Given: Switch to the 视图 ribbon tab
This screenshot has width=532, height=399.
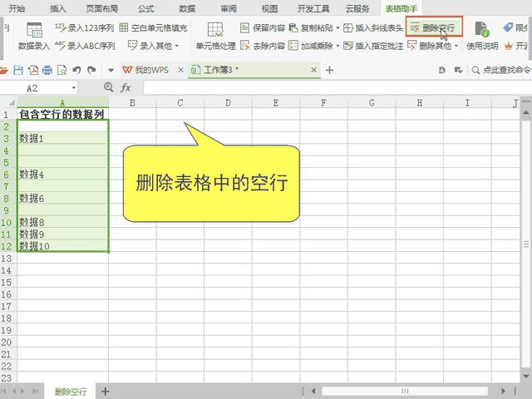Looking at the screenshot, I should pos(269,8).
